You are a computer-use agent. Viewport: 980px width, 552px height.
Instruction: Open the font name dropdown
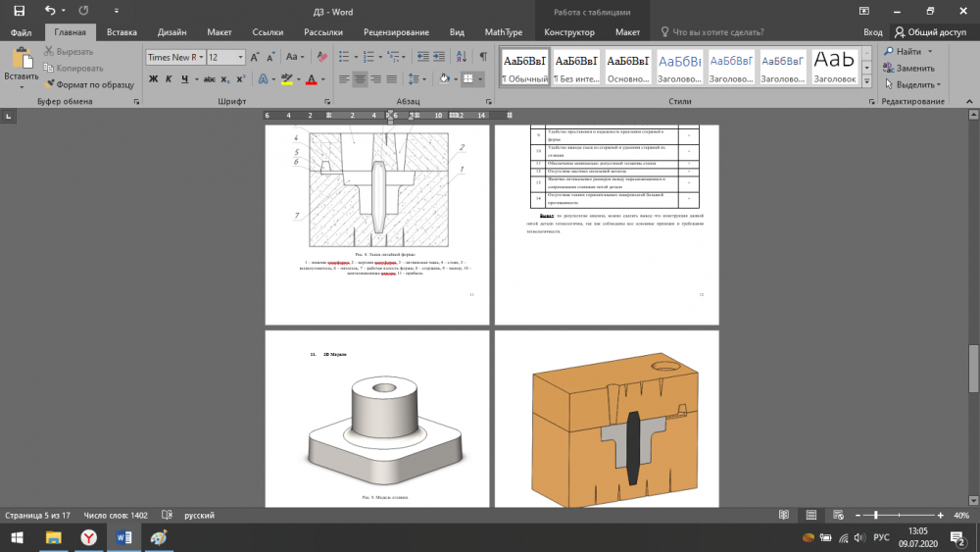201,58
